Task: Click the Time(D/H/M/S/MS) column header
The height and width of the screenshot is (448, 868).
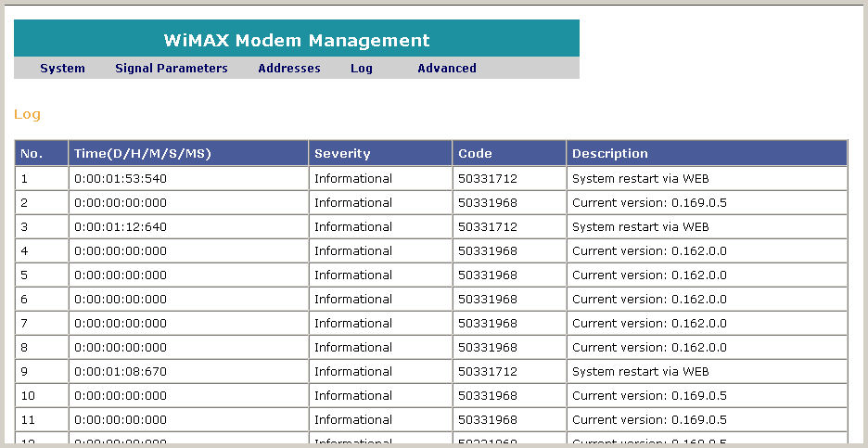Action: [x=143, y=153]
